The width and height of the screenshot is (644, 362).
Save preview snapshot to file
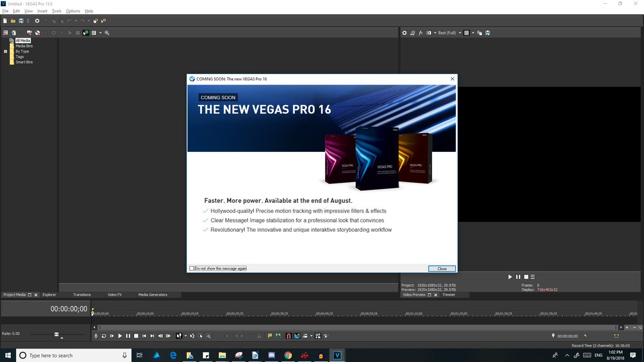(488, 33)
